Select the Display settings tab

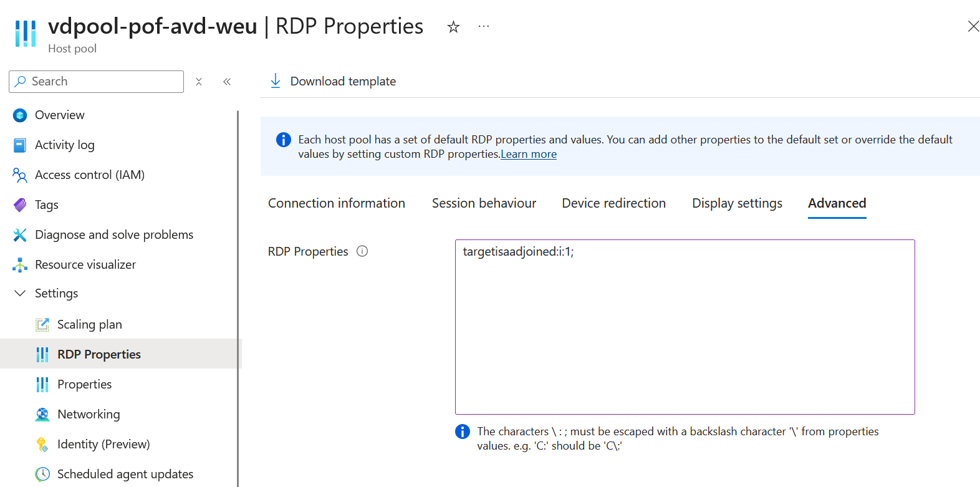pyautogui.click(x=737, y=203)
